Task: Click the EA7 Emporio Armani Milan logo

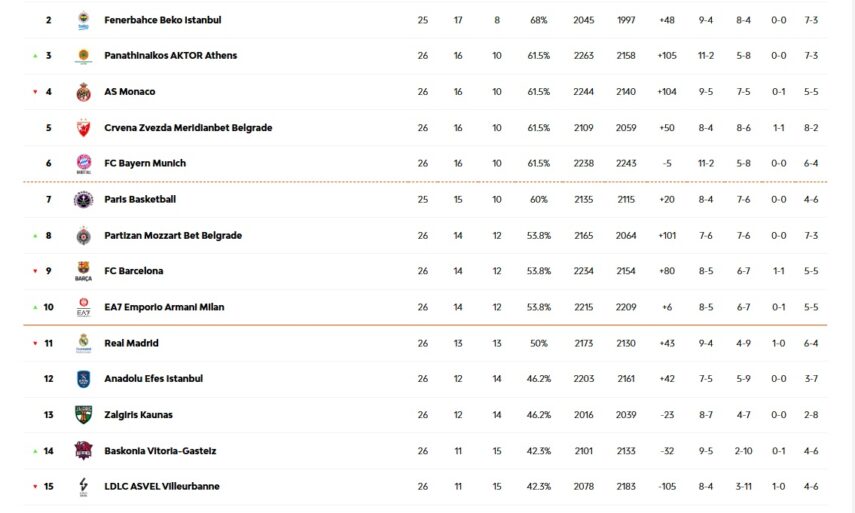Action: click(x=84, y=308)
